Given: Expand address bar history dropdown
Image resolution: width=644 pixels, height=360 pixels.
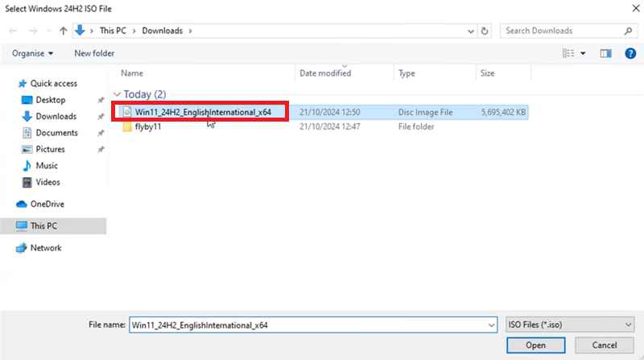Looking at the screenshot, I should click(x=471, y=31).
